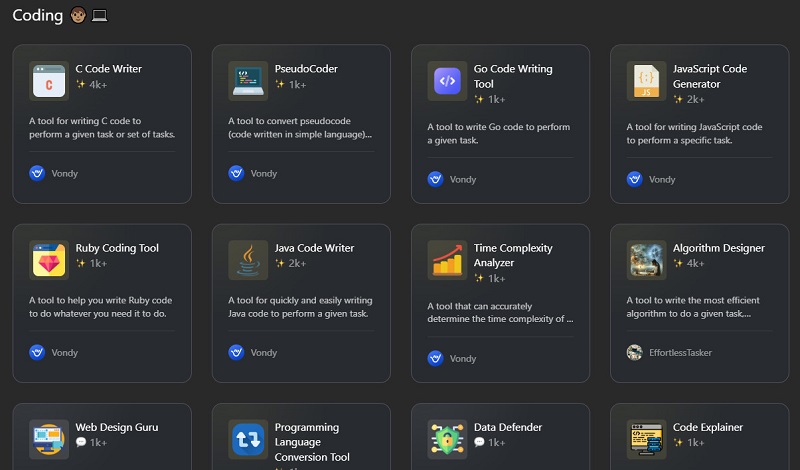Viewport: 800px width, 470px height.
Task: Open the JavaScript Code Generator title
Action: [x=710, y=76]
